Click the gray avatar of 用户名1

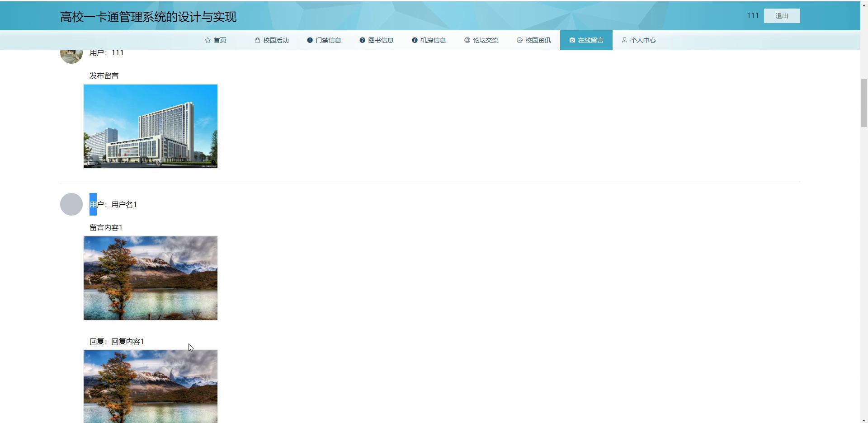tap(71, 204)
